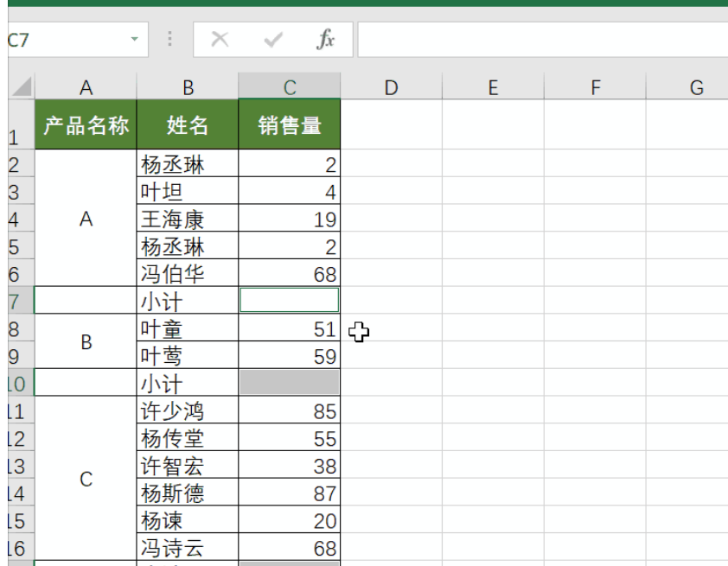Select row 4 header
Image resolution: width=728 pixels, height=566 pixels.
pos(22,218)
